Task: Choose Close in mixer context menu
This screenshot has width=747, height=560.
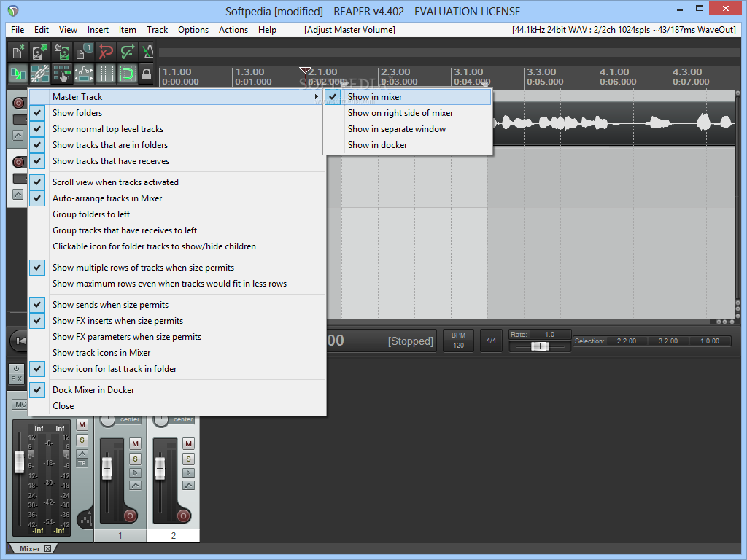Action: (x=177, y=406)
